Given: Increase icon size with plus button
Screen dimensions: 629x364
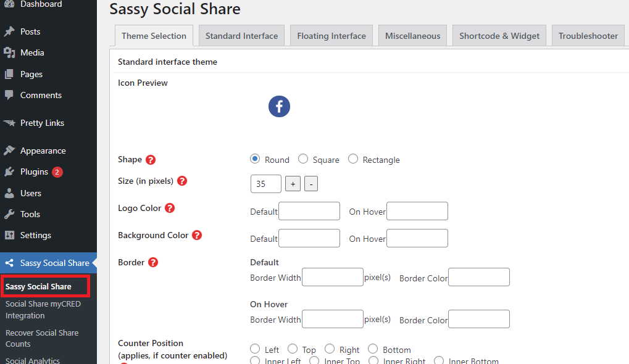Looking at the screenshot, I should point(293,184).
